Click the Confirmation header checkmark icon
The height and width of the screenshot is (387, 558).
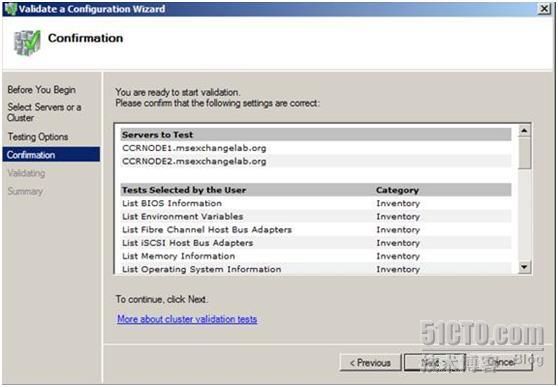pos(27,43)
